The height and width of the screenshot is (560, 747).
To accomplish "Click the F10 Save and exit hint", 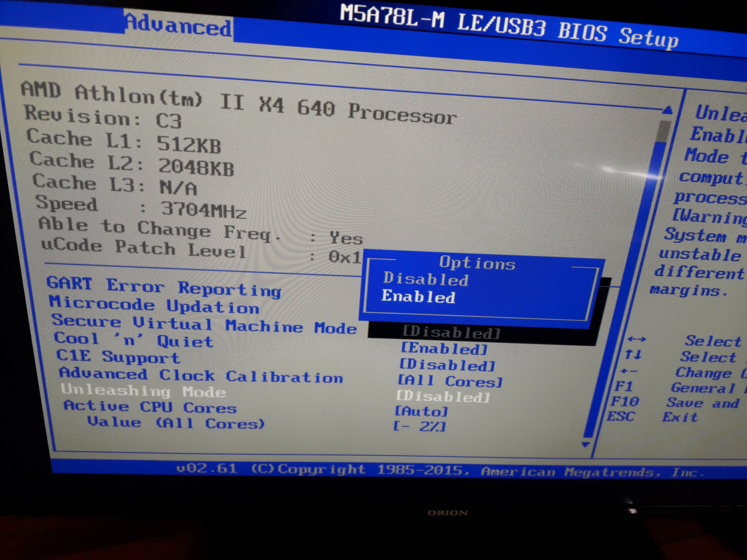I will (624, 401).
